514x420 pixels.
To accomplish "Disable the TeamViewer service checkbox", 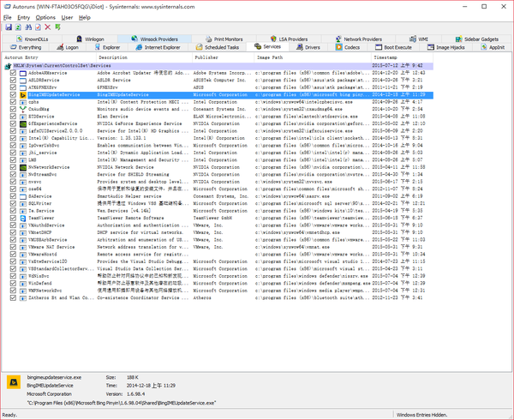I will click(13, 218).
